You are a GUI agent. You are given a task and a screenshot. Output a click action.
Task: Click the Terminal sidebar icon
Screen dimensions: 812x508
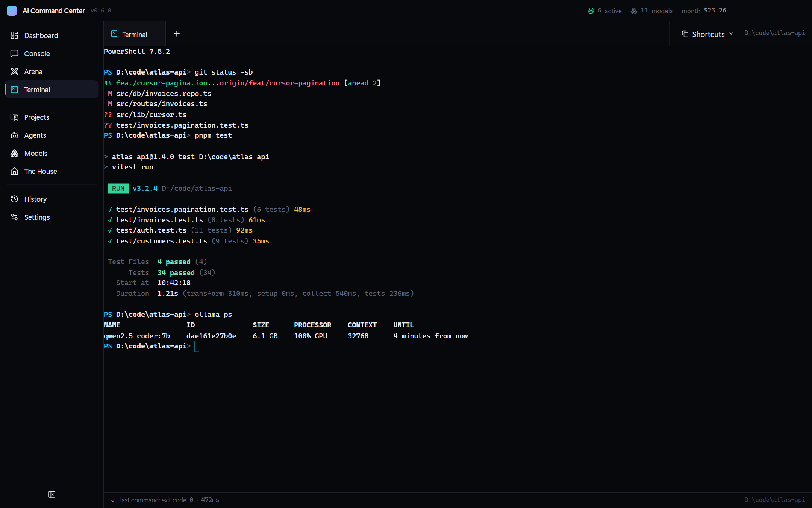14,90
